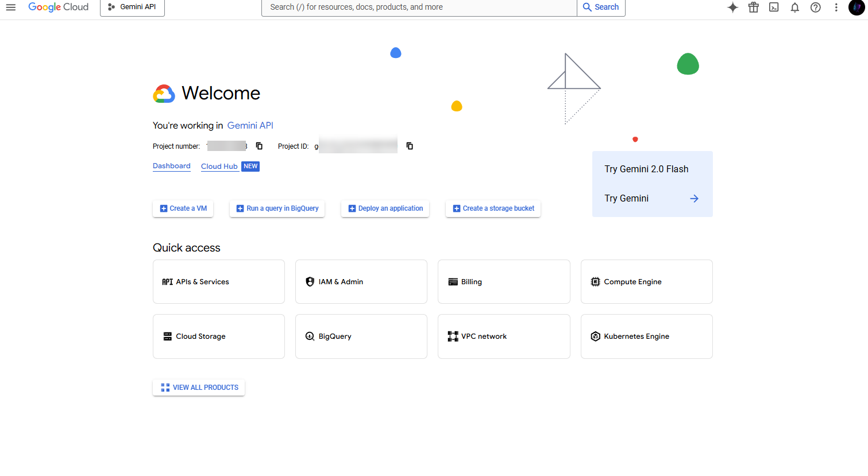Click the BigQuery magnifier icon
Screen dimensions: 868x476
pos(310,336)
